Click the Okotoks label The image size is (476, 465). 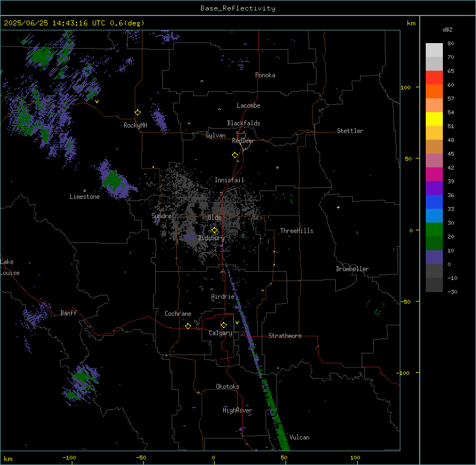pos(228,387)
